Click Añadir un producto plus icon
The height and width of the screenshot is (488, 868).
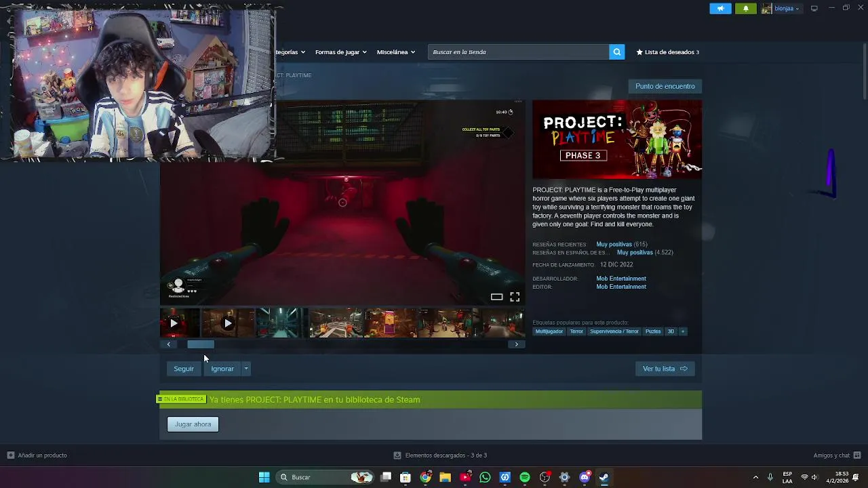click(x=10, y=455)
